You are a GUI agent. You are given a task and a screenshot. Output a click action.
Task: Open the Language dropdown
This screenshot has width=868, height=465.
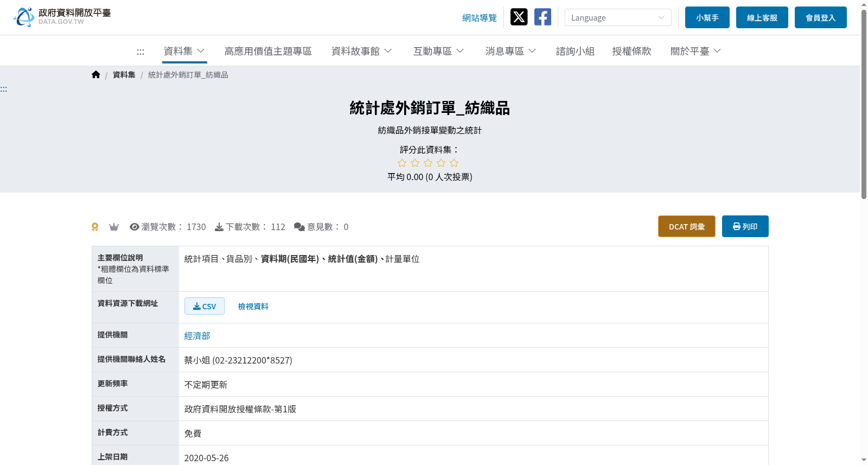point(618,17)
